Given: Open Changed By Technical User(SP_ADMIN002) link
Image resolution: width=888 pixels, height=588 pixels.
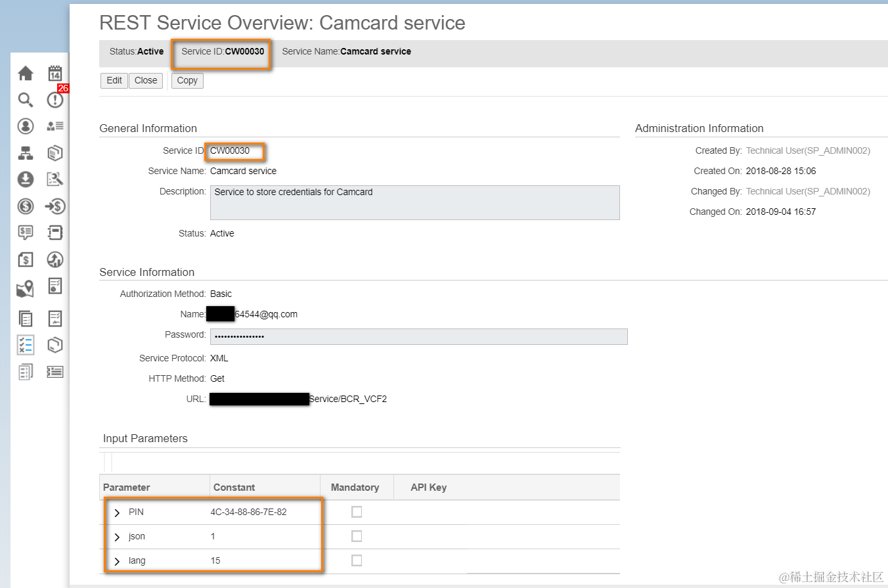Looking at the screenshot, I should (x=808, y=191).
